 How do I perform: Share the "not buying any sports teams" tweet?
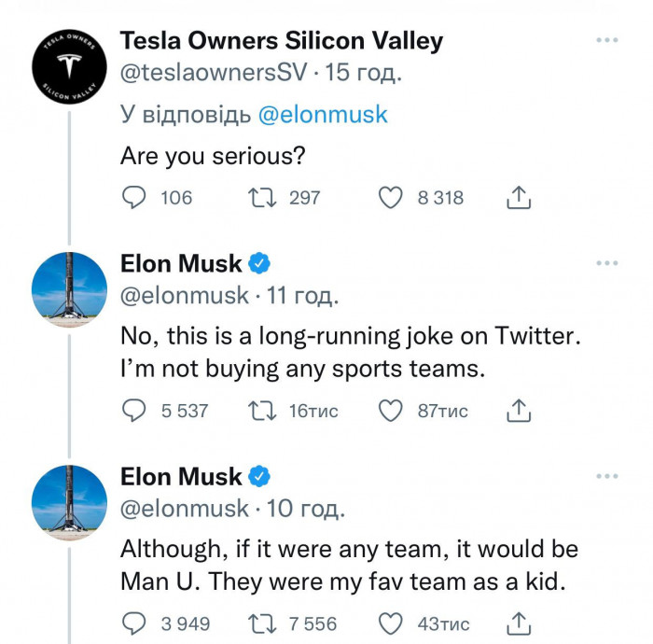coord(519,411)
